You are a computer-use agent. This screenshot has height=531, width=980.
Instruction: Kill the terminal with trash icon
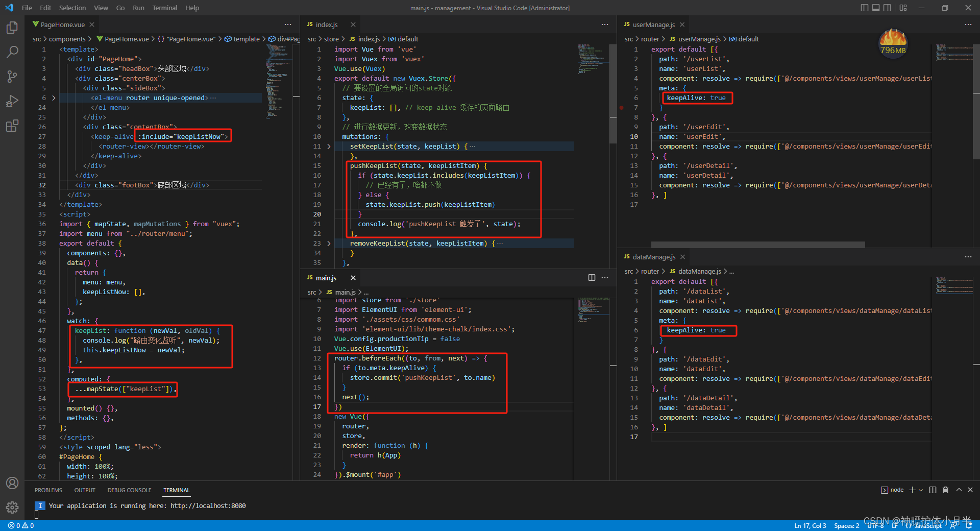[x=945, y=490]
